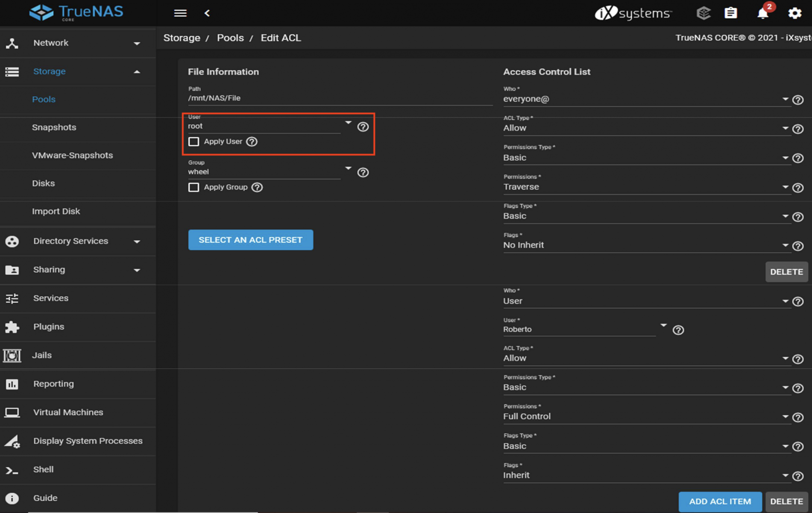The height and width of the screenshot is (513, 812).
Task: Toggle the hamburger side menu icon
Action: tap(180, 13)
